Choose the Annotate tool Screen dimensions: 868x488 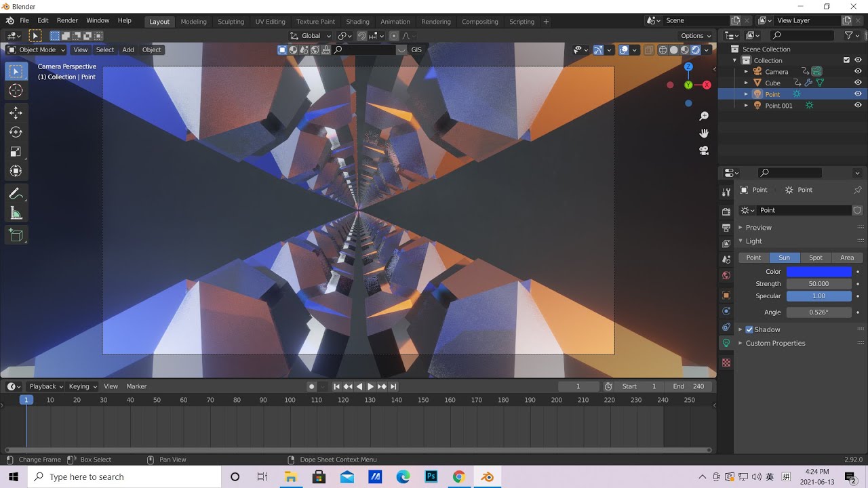(x=16, y=195)
